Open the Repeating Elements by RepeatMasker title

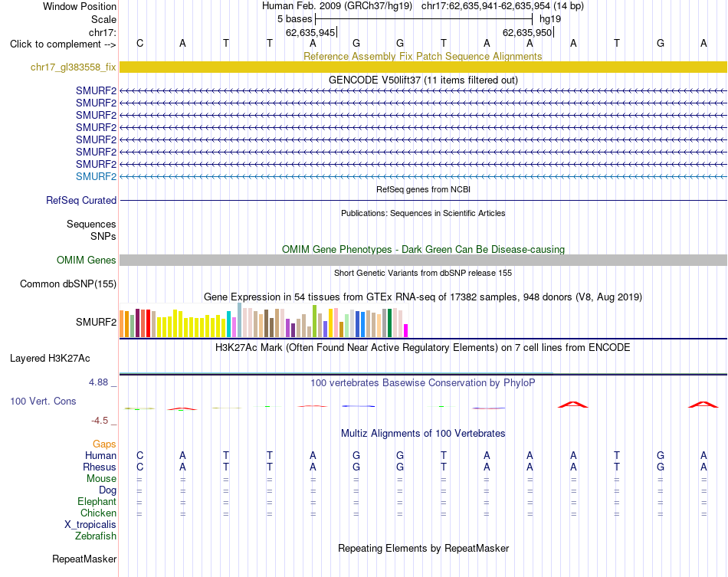tap(423, 548)
